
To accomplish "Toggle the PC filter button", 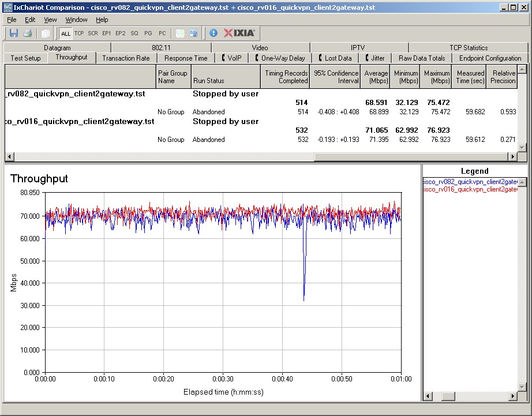I will 162,33.
